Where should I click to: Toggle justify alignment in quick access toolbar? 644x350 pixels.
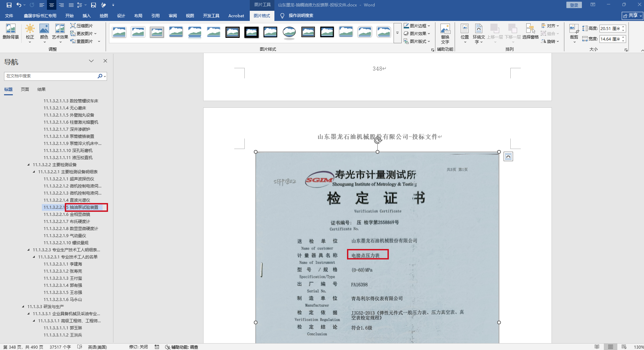click(71, 5)
